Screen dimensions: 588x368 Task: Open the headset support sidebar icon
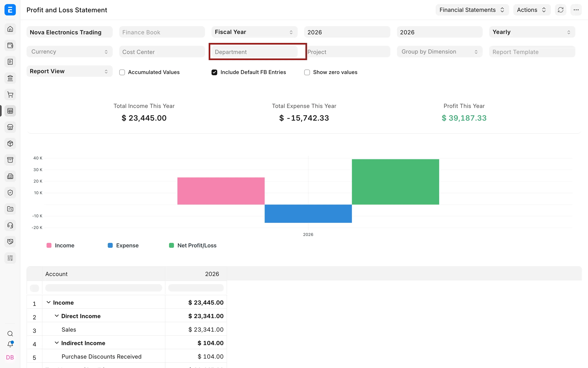[10, 225]
